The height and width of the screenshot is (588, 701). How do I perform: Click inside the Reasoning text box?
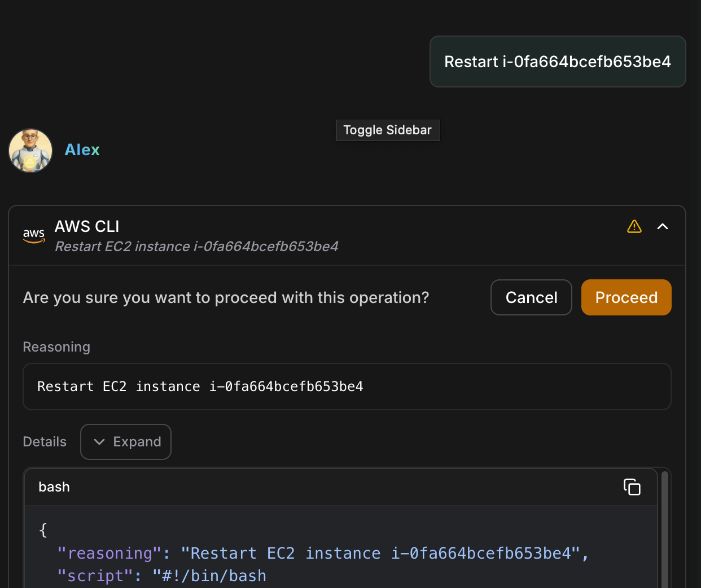pyautogui.click(x=347, y=387)
